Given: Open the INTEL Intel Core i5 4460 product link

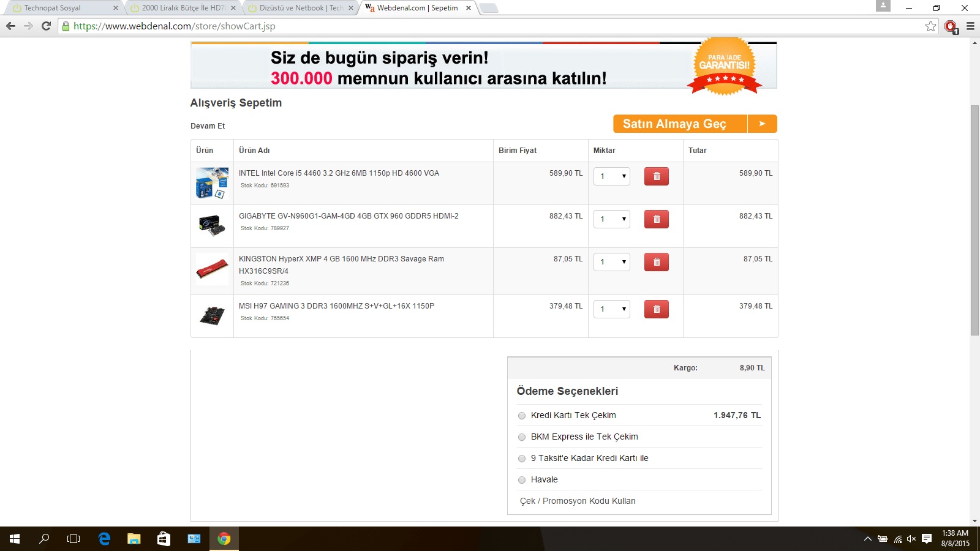Looking at the screenshot, I should 339,173.
